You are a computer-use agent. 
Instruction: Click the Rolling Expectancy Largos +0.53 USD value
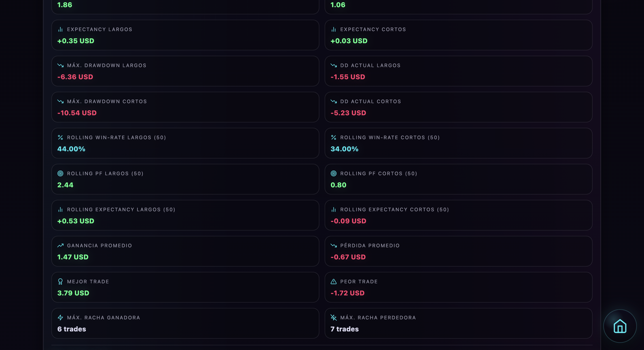76,221
